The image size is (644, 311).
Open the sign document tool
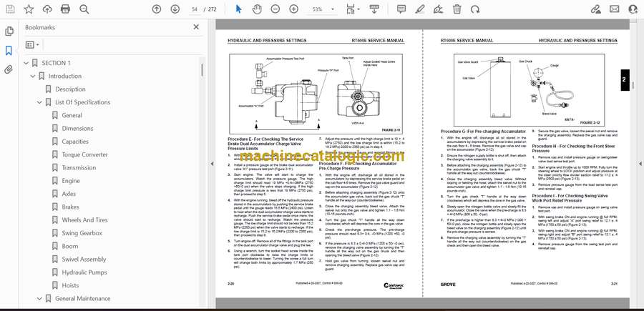[x=438, y=9]
